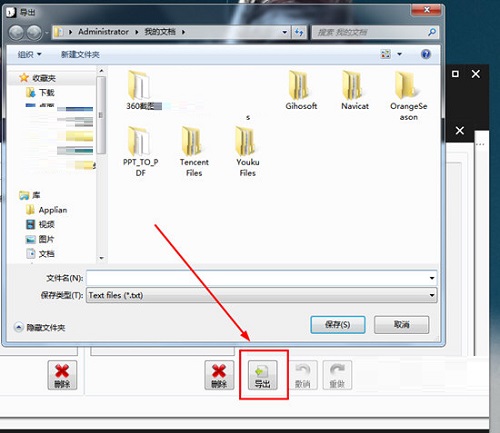Select the Tencent Files folder
The width and height of the screenshot is (500, 433).
coord(194,152)
